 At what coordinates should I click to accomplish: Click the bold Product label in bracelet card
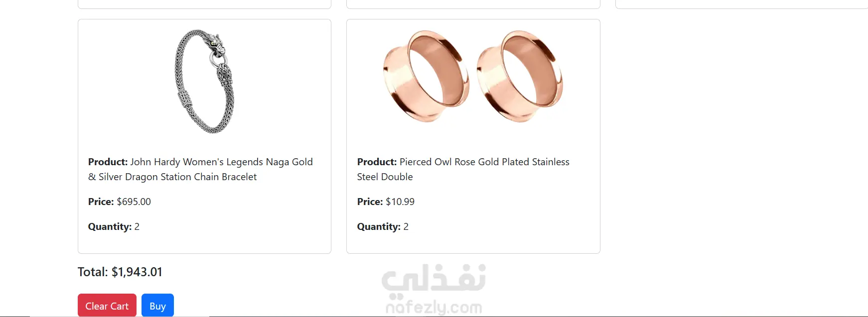coord(108,162)
